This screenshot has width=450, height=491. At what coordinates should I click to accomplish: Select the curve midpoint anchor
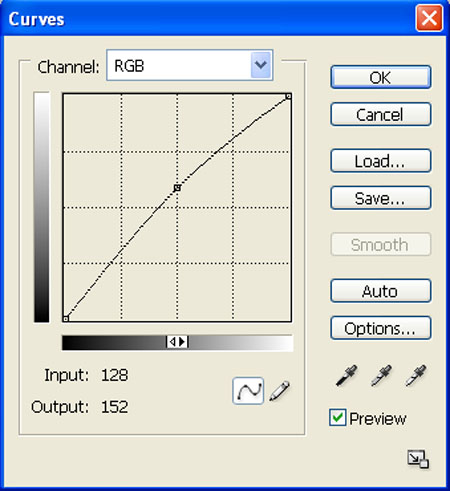pos(177,188)
